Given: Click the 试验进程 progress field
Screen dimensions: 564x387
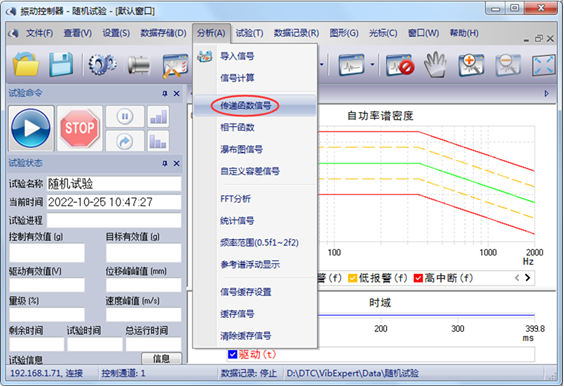Looking at the screenshot, I should 114,220.
